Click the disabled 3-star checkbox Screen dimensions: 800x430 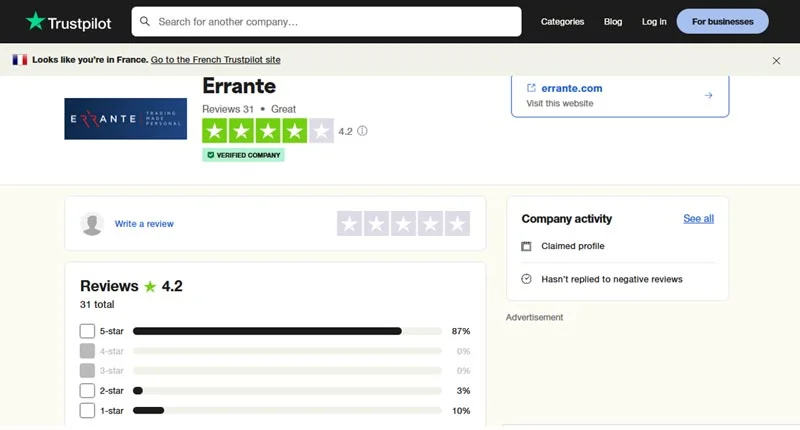[x=87, y=370]
